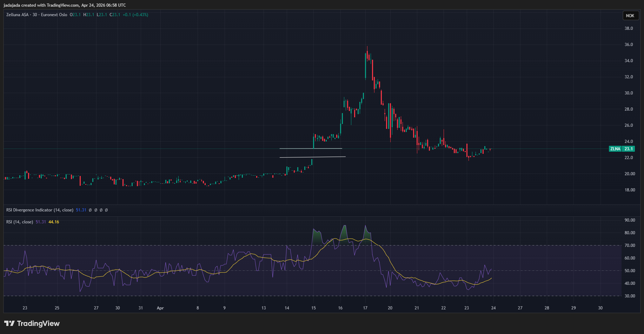Click the purple 51.31 RSI value
Image resolution: width=644 pixels, height=334 pixels.
(41, 222)
